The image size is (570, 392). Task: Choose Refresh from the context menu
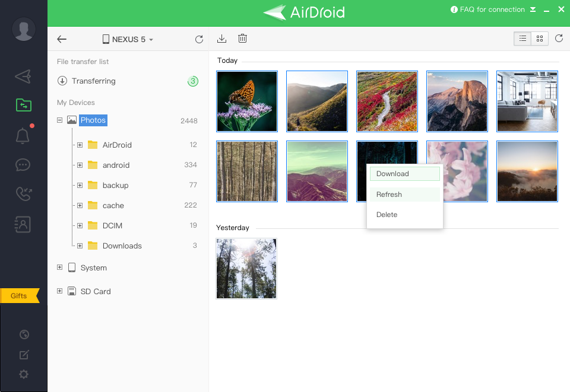click(x=404, y=194)
